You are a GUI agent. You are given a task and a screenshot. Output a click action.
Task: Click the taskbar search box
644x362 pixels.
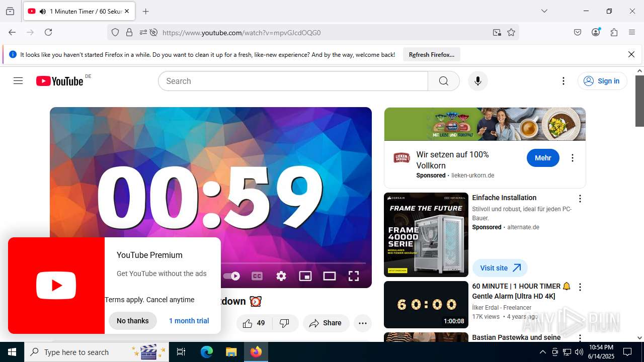[x=98, y=352]
